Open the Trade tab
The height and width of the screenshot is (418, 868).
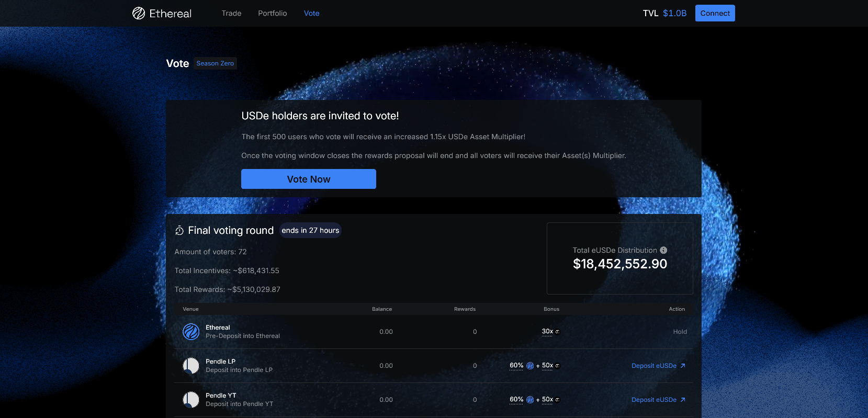tap(231, 13)
